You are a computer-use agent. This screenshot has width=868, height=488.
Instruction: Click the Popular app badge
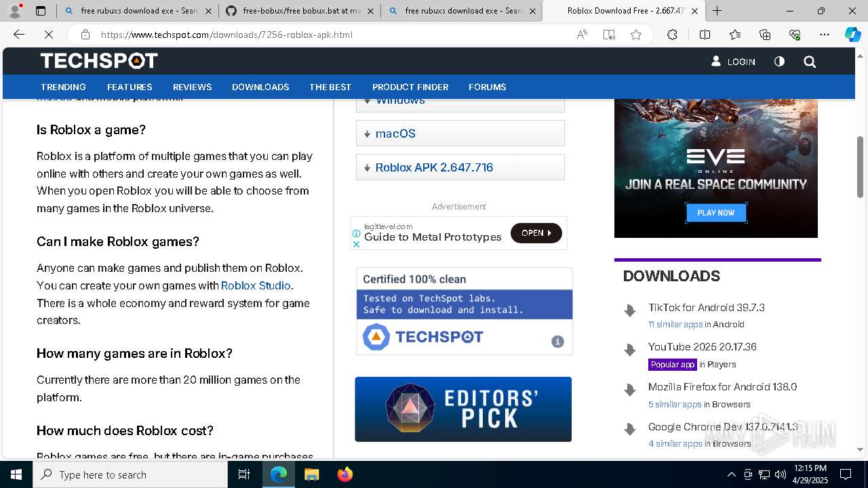(673, 365)
